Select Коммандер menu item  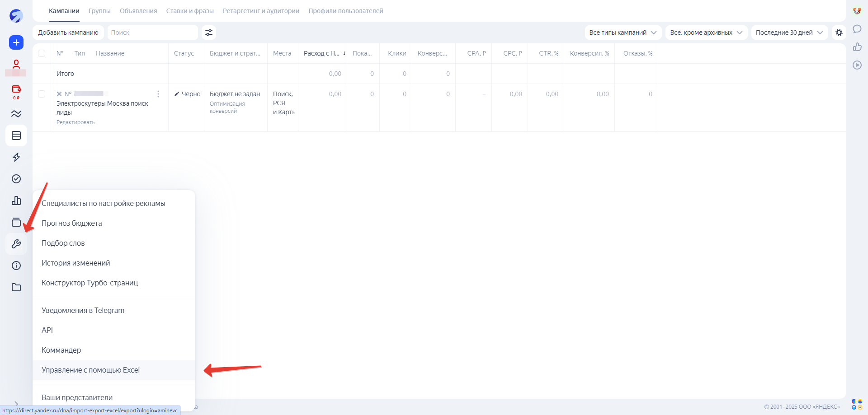pyautogui.click(x=114, y=350)
